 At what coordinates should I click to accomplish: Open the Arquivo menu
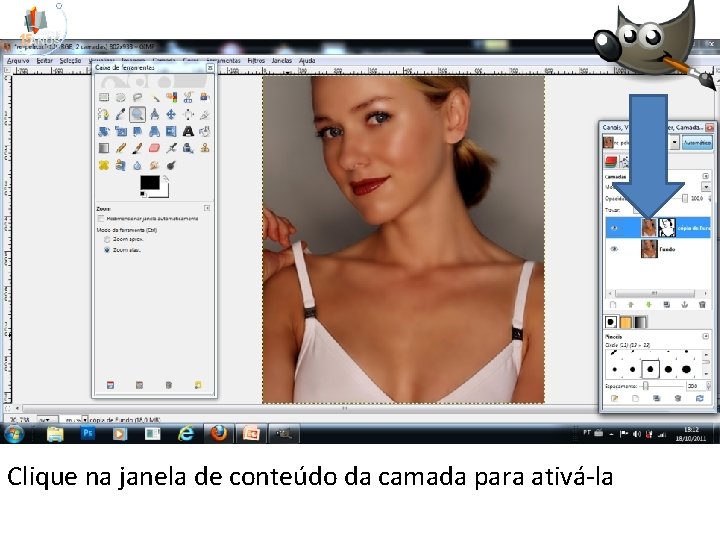[x=18, y=60]
